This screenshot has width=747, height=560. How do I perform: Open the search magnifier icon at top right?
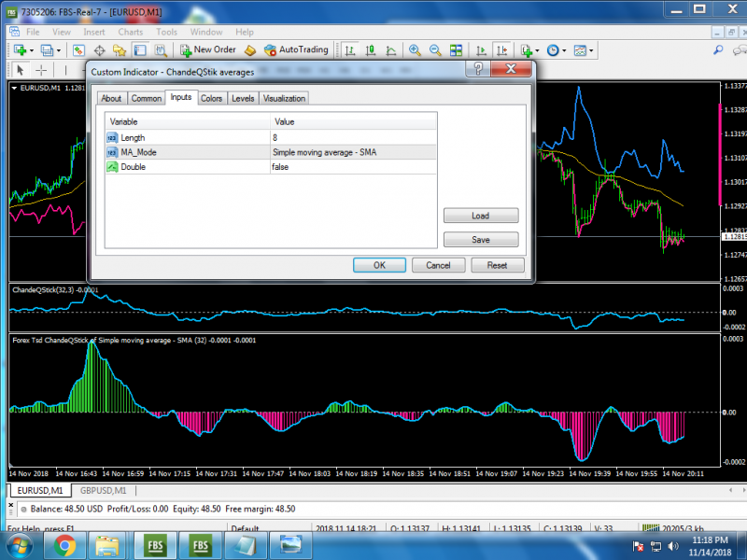pos(718,50)
